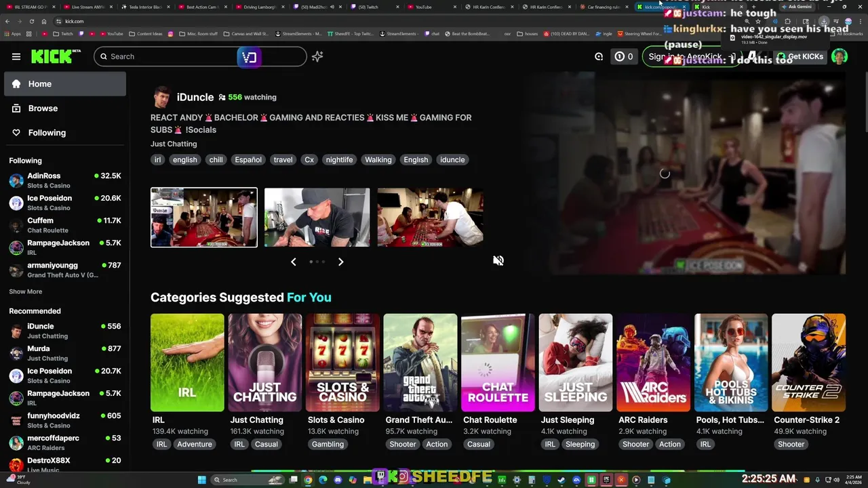This screenshot has width=868, height=488.
Task: Open the Just Chatting category card
Action: point(265,363)
